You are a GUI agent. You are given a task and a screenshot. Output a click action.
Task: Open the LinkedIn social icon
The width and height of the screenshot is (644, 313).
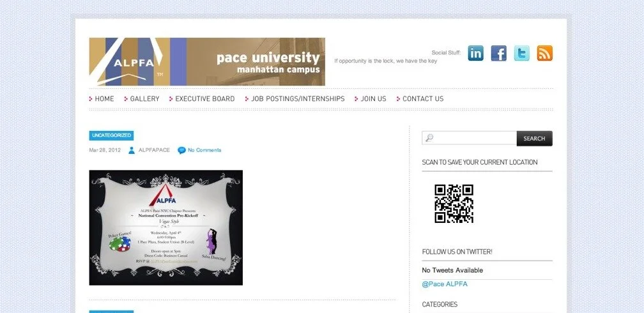pos(475,54)
